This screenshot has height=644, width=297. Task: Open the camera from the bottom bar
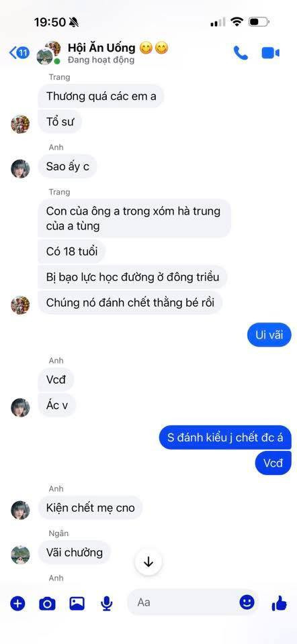tap(47, 603)
